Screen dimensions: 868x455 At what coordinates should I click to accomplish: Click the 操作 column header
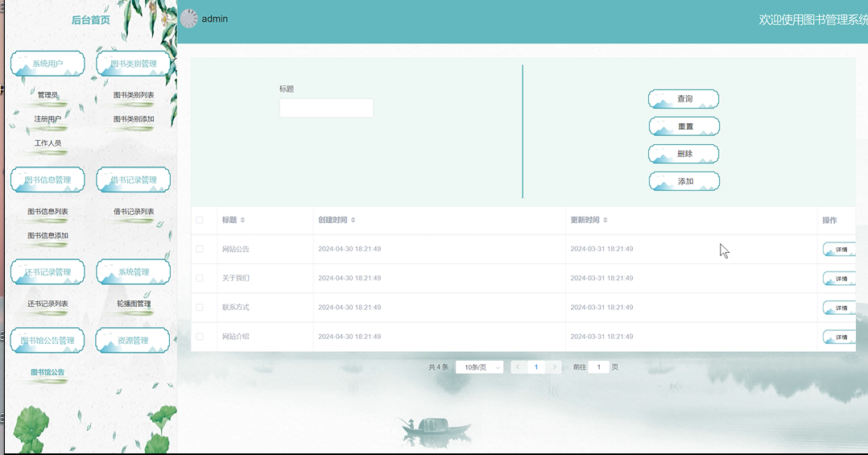pos(830,221)
